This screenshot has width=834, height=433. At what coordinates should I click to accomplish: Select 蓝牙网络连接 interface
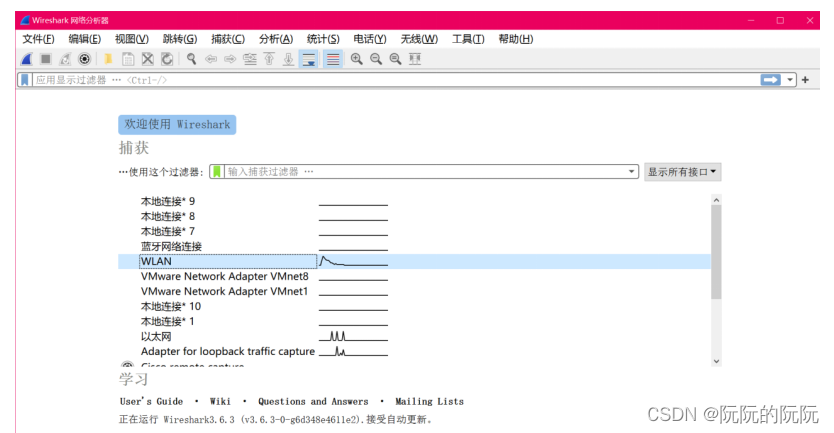coord(171,246)
